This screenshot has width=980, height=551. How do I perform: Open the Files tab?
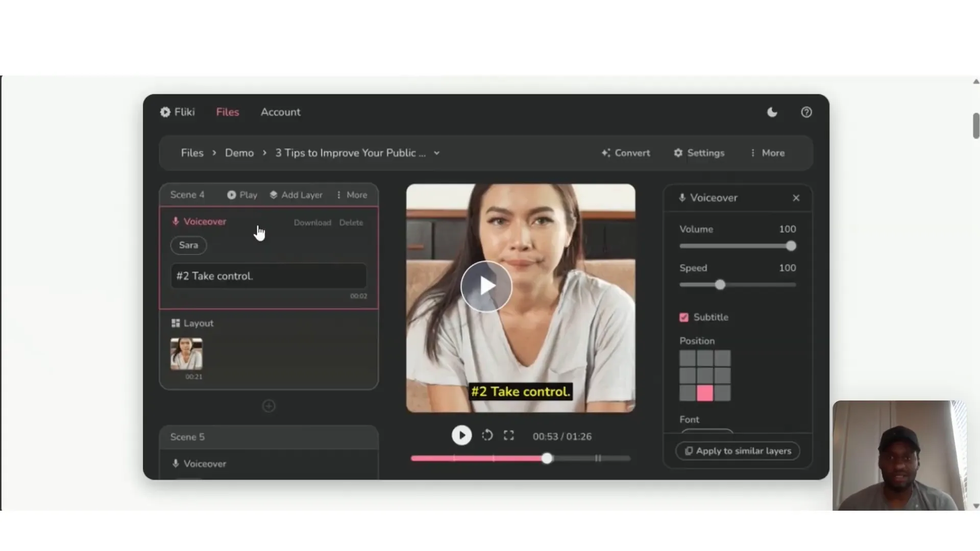(227, 112)
